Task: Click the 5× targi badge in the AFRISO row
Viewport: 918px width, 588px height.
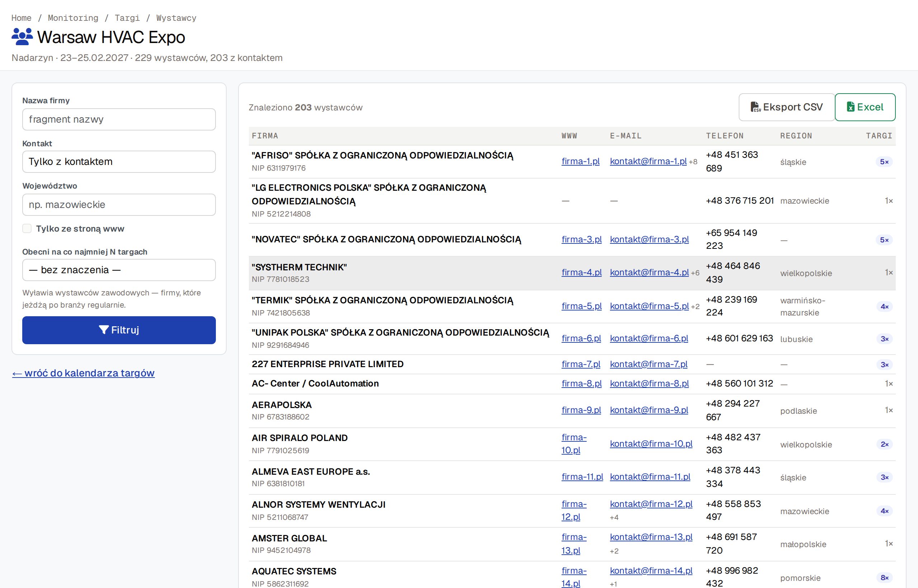Action: pos(884,162)
